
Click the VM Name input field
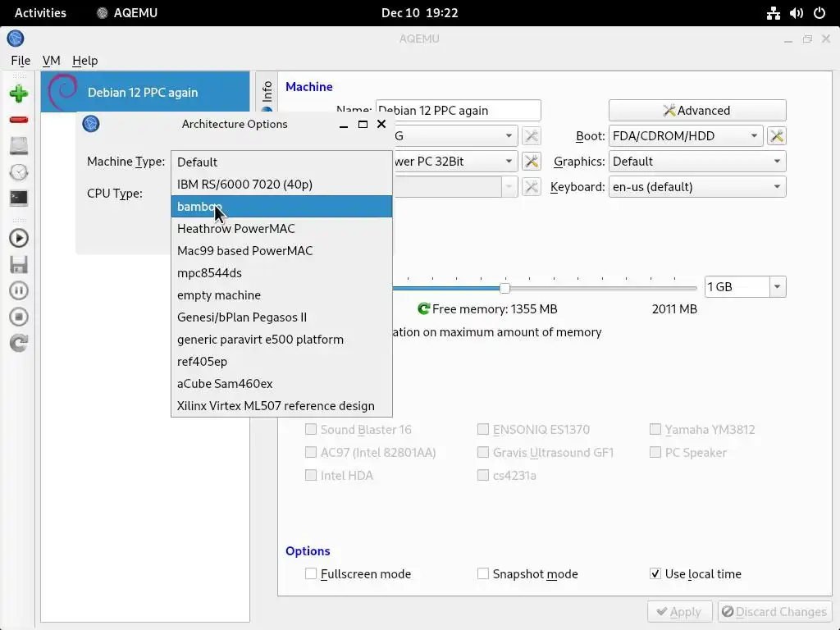[x=458, y=111]
